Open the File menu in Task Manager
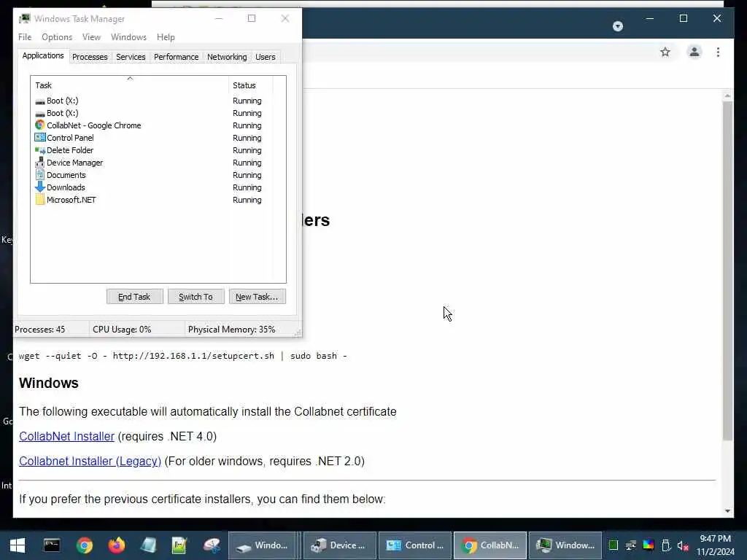This screenshot has width=747, height=560. click(x=25, y=37)
